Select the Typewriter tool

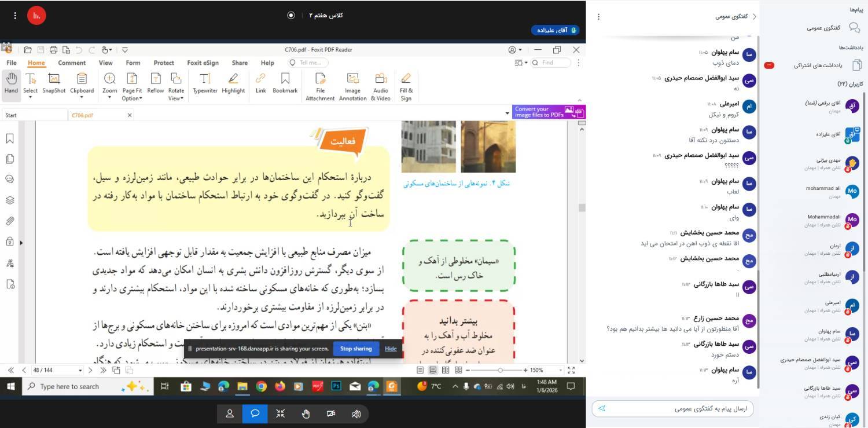[x=205, y=83]
